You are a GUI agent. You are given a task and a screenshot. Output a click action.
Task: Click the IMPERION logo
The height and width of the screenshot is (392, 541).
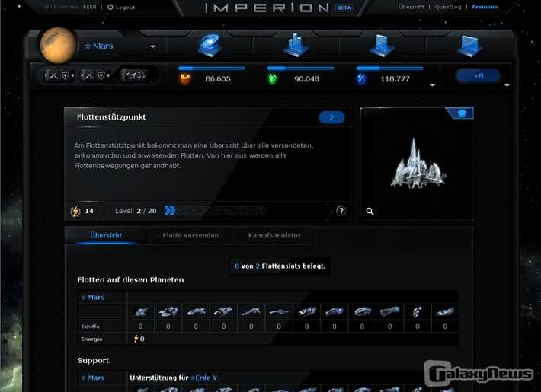[x=267, y=8]
